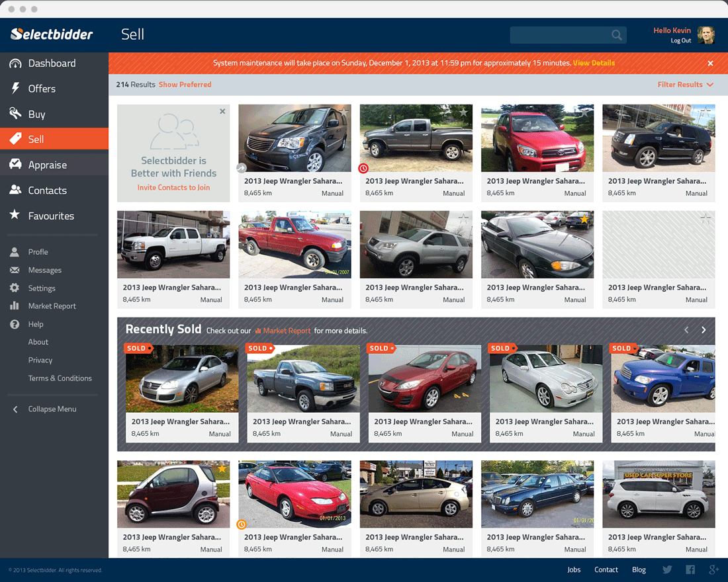
Task: Click the Dashboard gauge icon in sidebar
Action: pos(15,63)
